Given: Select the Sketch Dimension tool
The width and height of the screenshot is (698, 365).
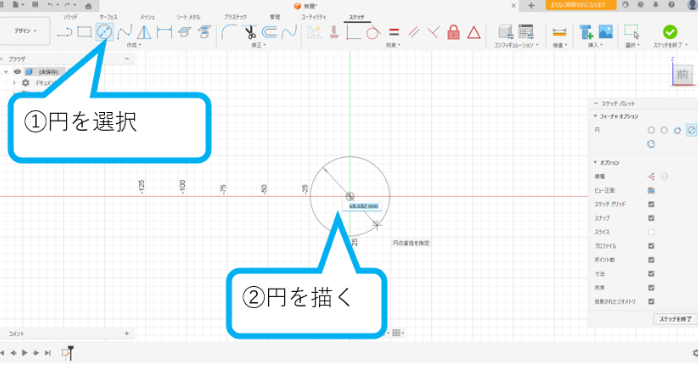Looking at the screenshot, I should click(x=164, y=32).
